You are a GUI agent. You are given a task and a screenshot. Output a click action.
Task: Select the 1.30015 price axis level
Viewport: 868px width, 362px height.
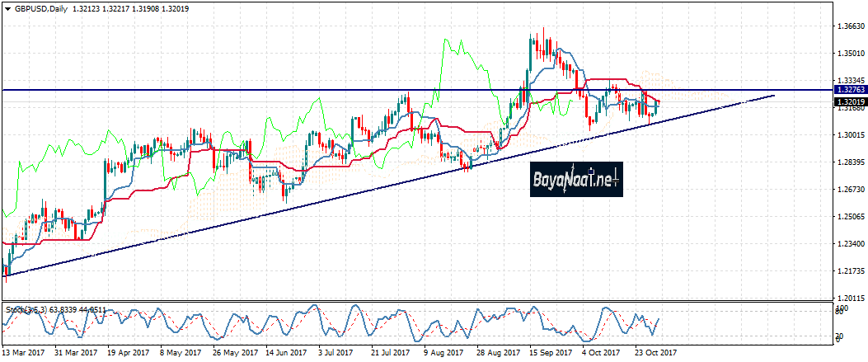coord(849,134)
